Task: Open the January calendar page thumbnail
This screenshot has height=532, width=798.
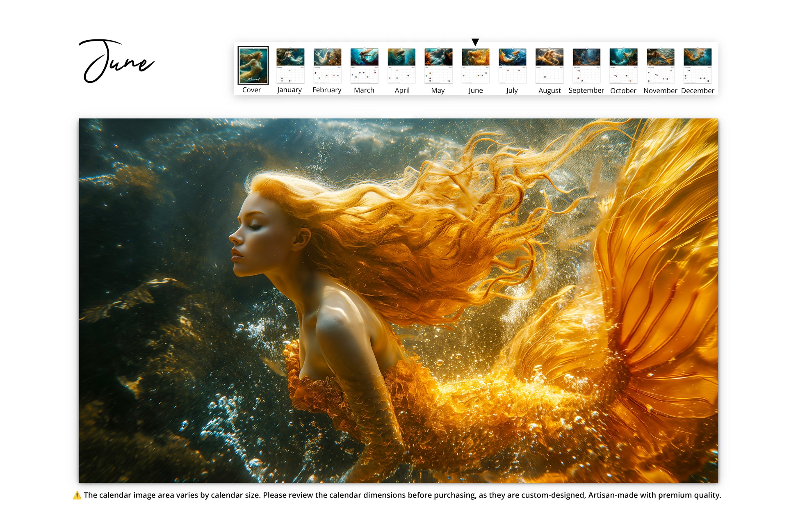Action: pyautogui.click(x=290, y=66)
